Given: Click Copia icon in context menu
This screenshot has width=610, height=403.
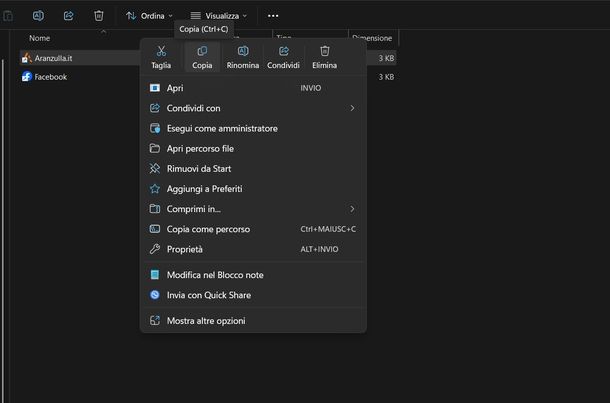Looking at the screenshot, I should 202,51.
